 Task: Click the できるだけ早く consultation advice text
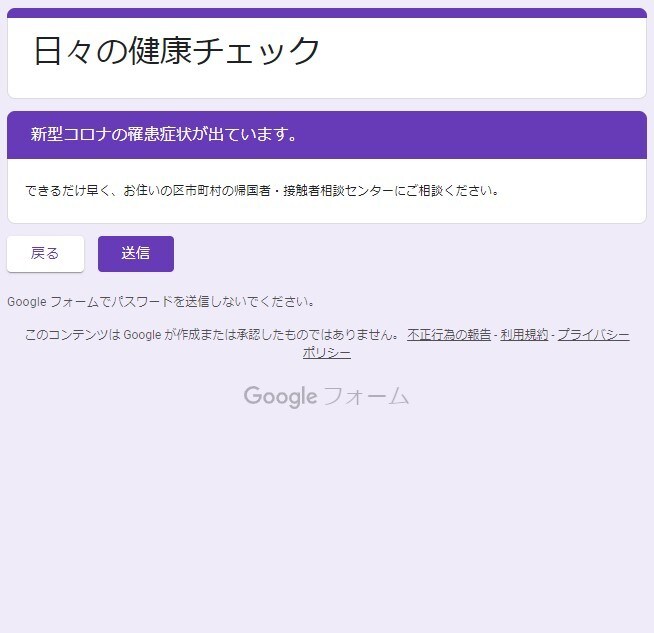pos(262,191)
